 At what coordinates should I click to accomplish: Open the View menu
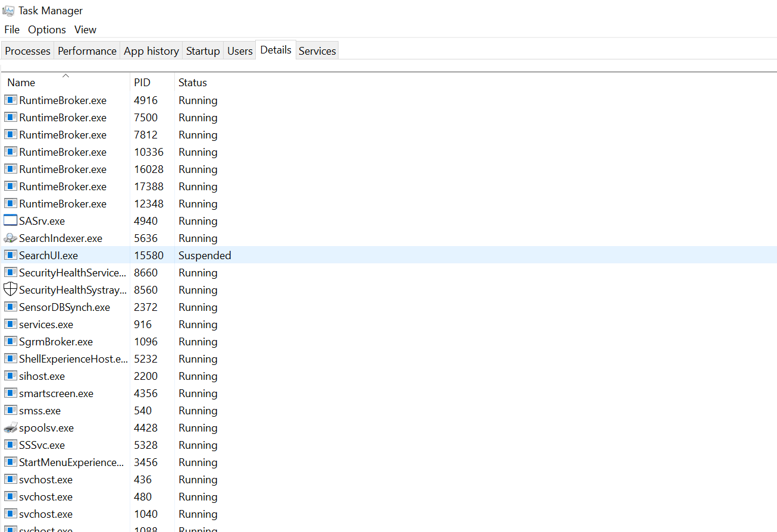pyautogui.click(x=85, y=30)
